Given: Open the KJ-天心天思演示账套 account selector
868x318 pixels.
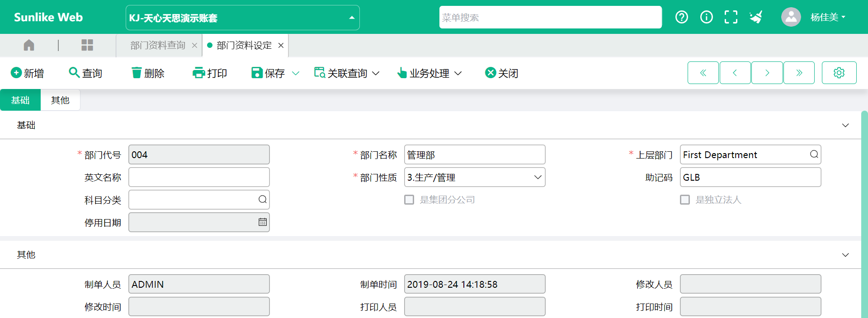Looking at the screenshot, I should click(x=243, y=18).
